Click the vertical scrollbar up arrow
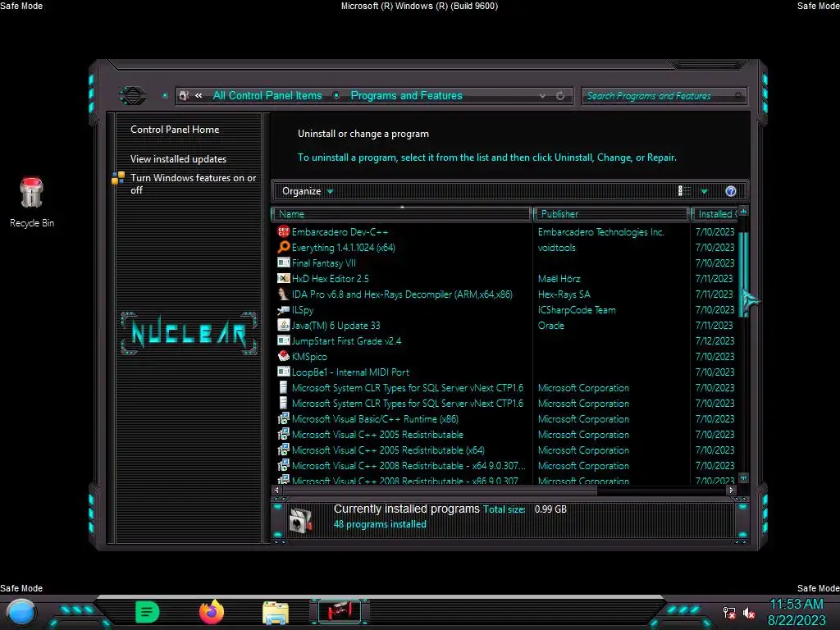840x630 pixels. 743,211
